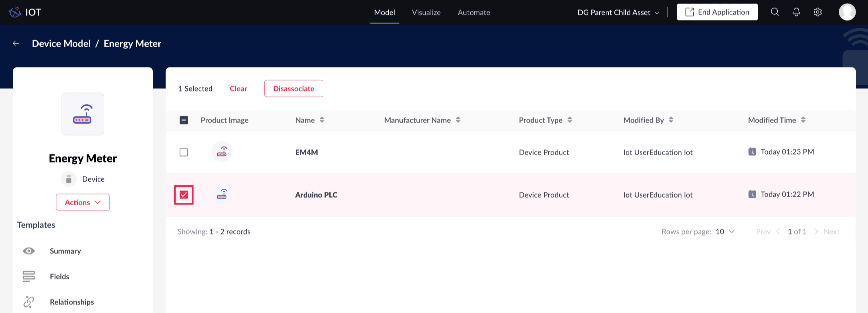Select the EM4M row checkbox
The height and width of the screenshot is (313, 868).
point(184,152)
